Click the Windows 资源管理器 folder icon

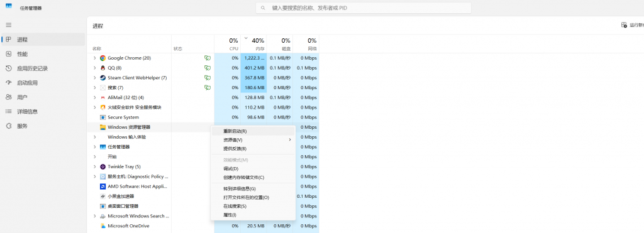pos(103,127)
